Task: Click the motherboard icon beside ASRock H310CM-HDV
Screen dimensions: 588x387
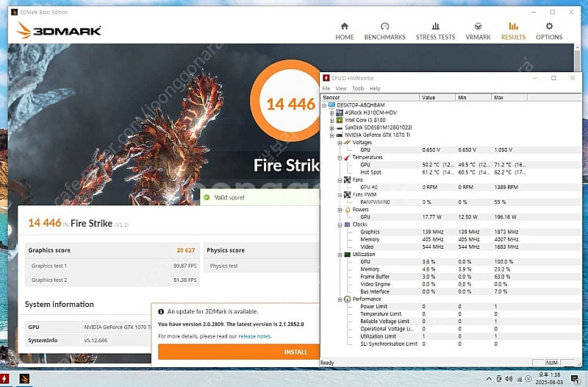Action: (340, 113)
